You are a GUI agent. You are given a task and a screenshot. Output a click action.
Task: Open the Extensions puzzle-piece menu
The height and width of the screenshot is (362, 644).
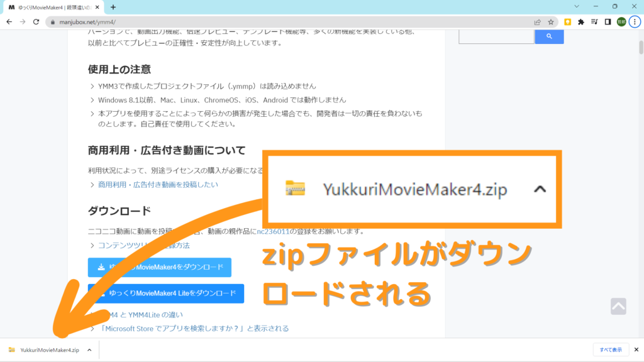[x=580, y=21]
